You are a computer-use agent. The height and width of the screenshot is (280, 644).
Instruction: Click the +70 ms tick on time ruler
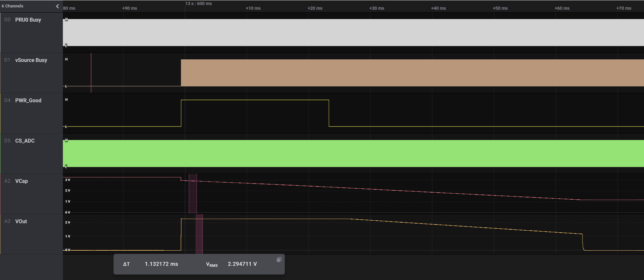point(624,8)
